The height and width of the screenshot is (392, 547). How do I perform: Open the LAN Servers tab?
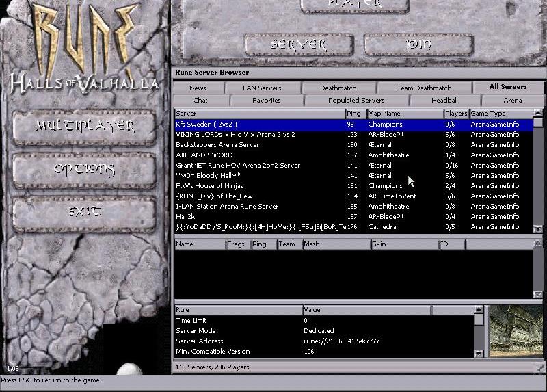tap(262, 88)
